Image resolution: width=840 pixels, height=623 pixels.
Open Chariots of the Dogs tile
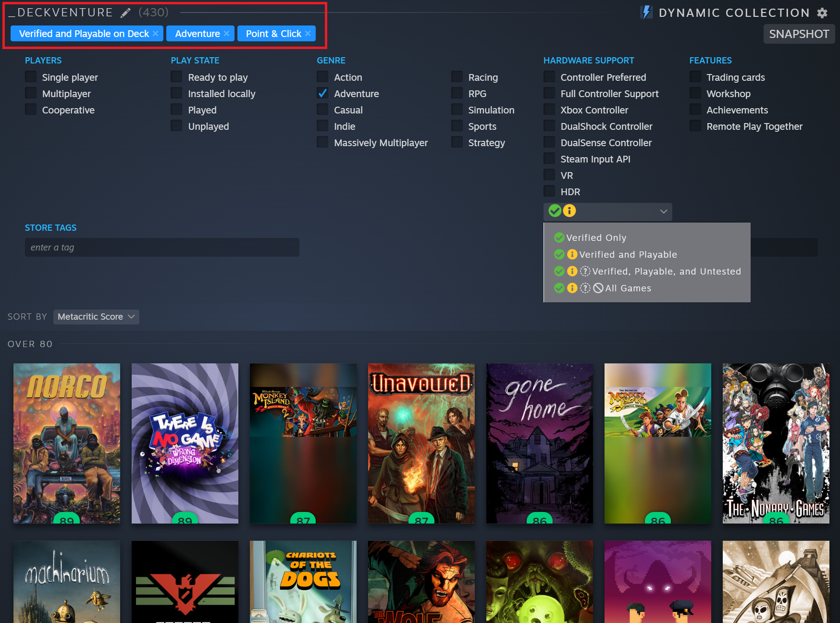coord(303,582)
